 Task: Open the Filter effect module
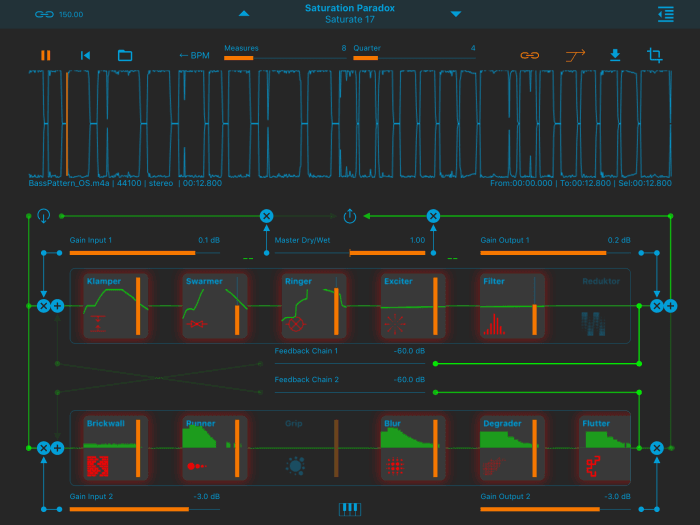[x=512, y=306]
